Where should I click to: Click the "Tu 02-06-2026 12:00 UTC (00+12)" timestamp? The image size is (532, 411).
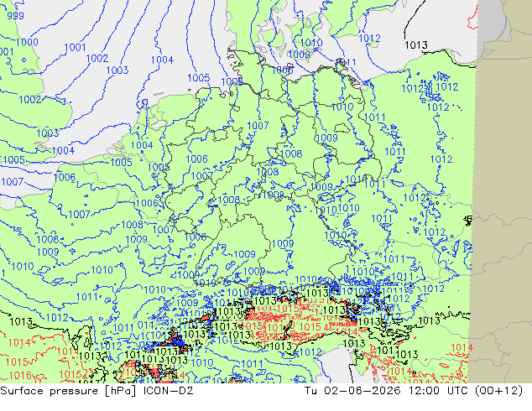point(414,391)
